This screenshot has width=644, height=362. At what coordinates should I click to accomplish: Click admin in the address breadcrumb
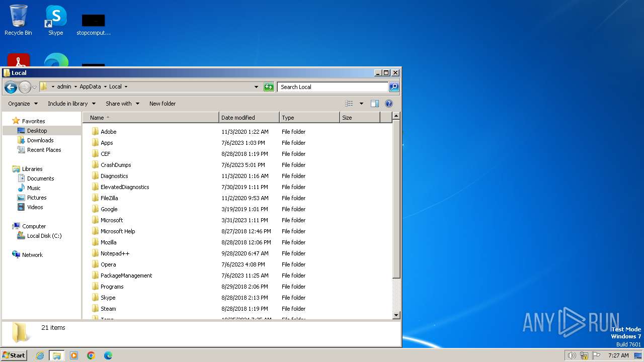click(x=64, y=86)
